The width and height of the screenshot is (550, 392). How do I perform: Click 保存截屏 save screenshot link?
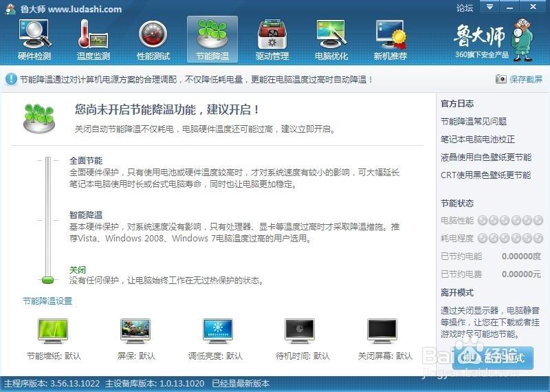pyautogui.click(x=526, y=79)
